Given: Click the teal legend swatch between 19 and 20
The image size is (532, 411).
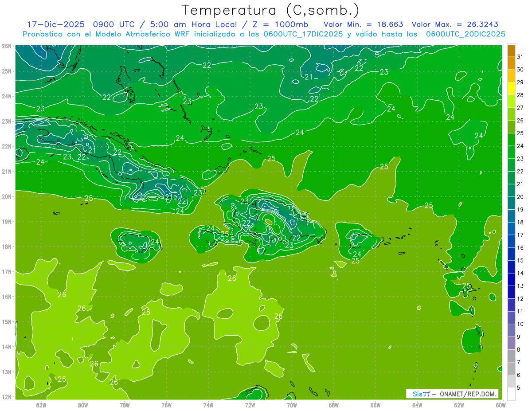Looking at the screenshot, I should coord(512,203).
